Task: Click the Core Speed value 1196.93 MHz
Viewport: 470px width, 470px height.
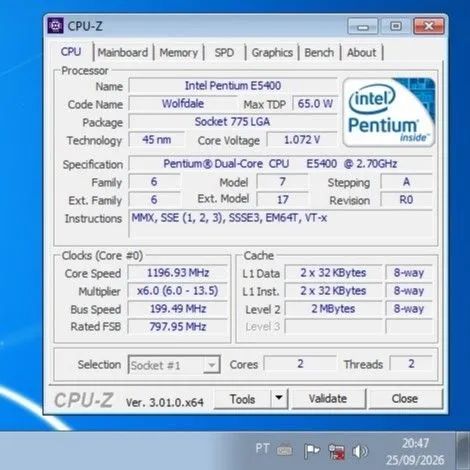Action: click(x=178, y=273)
